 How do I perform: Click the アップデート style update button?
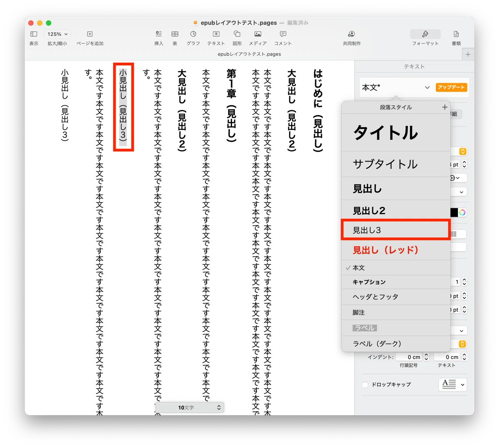(x=451, y=87)
